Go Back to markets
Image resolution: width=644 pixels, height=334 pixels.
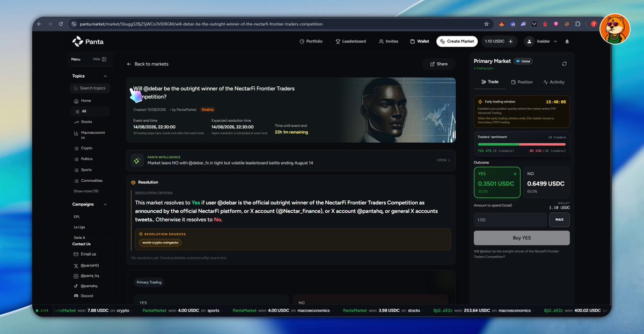(x=148, y=64)
